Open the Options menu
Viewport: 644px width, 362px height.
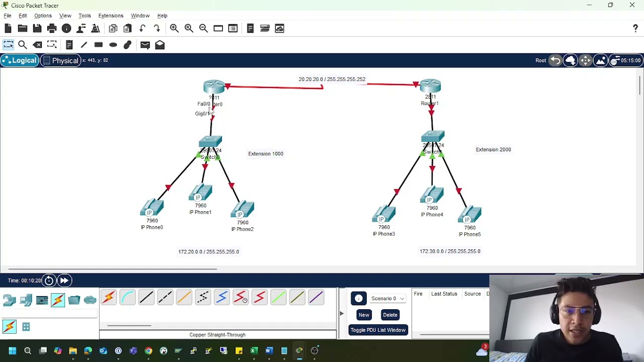[x=43, y=16]
